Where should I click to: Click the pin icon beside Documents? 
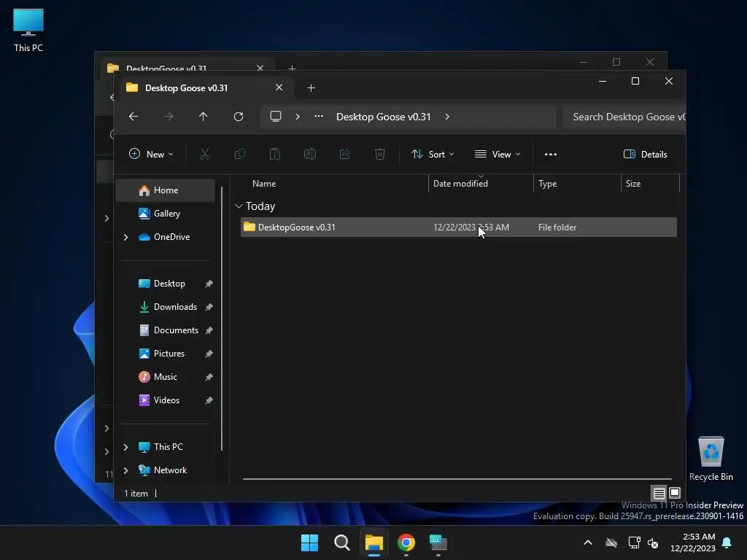click(x=209, y=330)
